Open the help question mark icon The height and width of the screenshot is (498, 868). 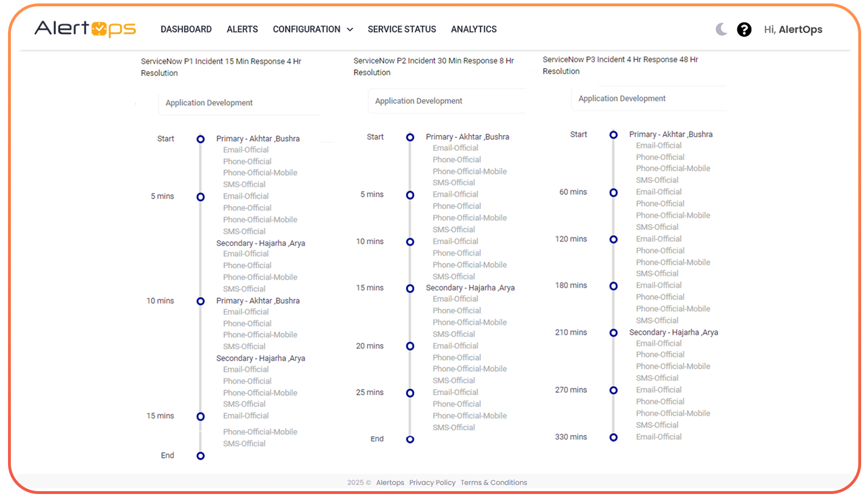pos(744,29)
